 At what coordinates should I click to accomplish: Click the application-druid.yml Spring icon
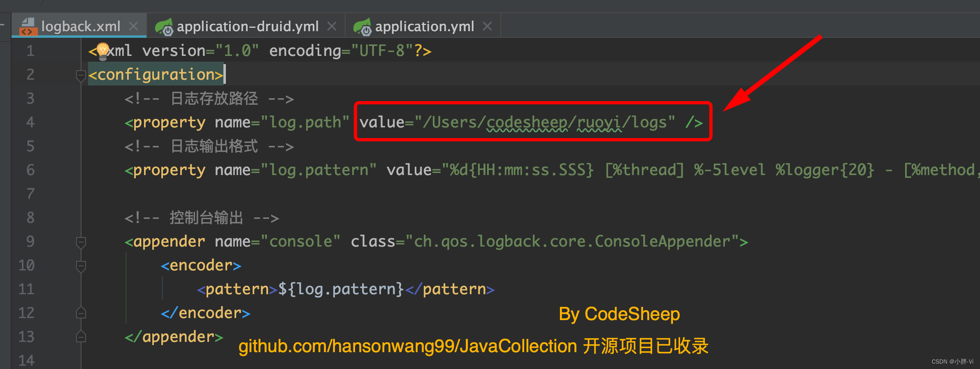pyautogui.click(x=164, y=27)
